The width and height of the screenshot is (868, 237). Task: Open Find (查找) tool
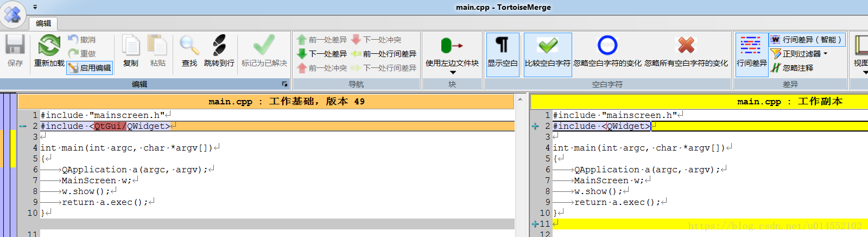point(189,51)
